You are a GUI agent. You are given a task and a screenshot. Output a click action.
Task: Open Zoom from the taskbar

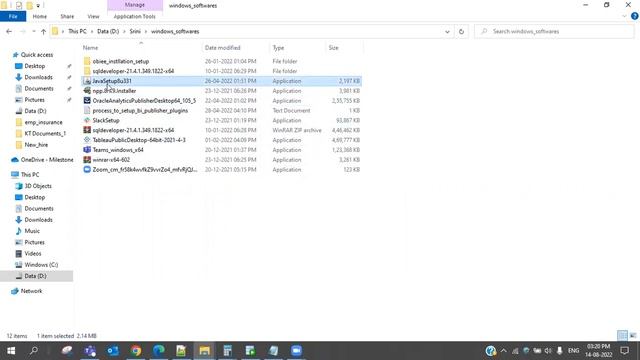click(x=296, y=351)
